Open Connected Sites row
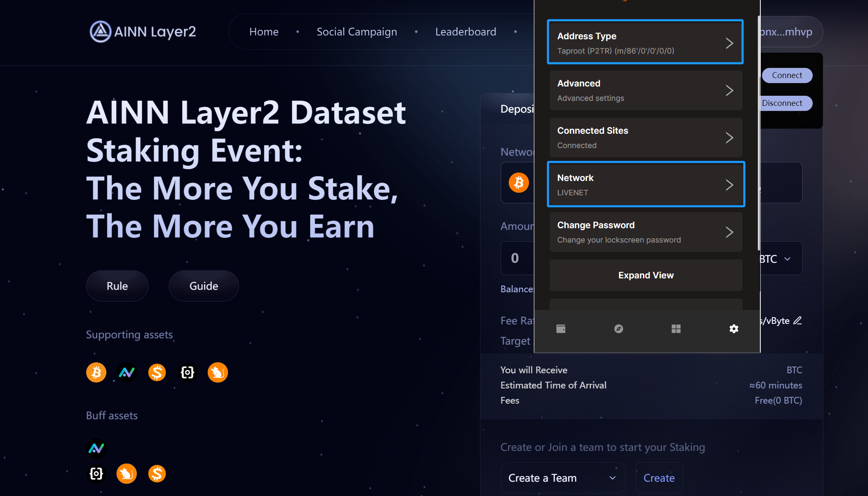Viewport: 868px width, 496px height. 646,137
